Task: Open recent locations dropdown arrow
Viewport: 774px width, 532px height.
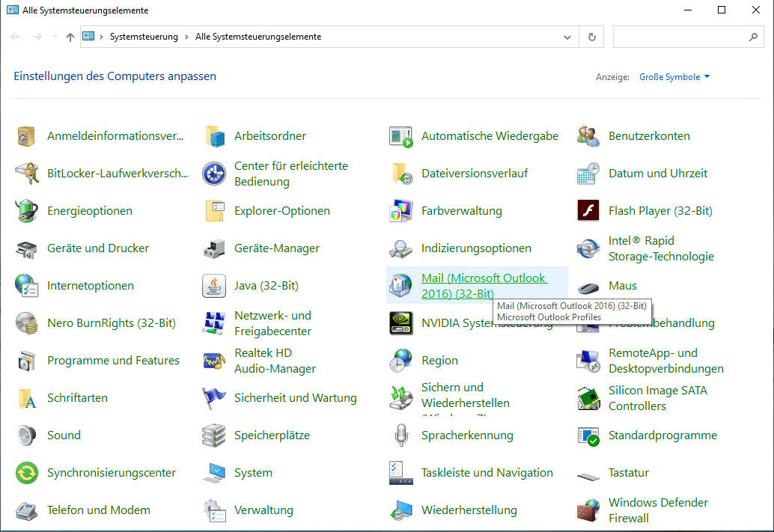Action: click(x=55, y=37)
